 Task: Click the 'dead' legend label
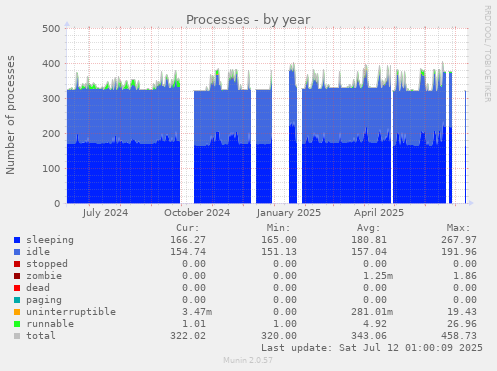click(38, 288)
